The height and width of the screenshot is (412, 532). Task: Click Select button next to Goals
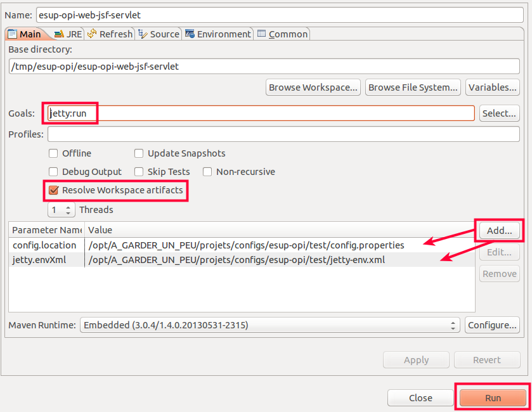pos(499,113)
